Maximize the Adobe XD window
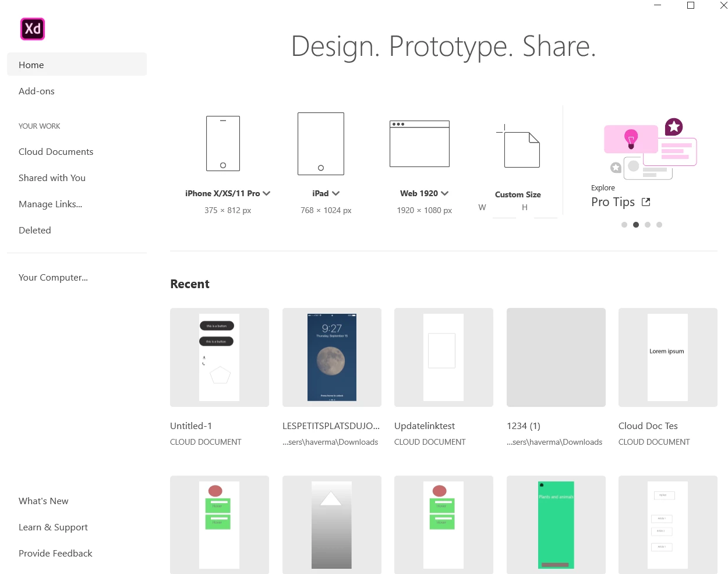The width and height of the screenshot is (728, 574). click(x=691, y=5)
